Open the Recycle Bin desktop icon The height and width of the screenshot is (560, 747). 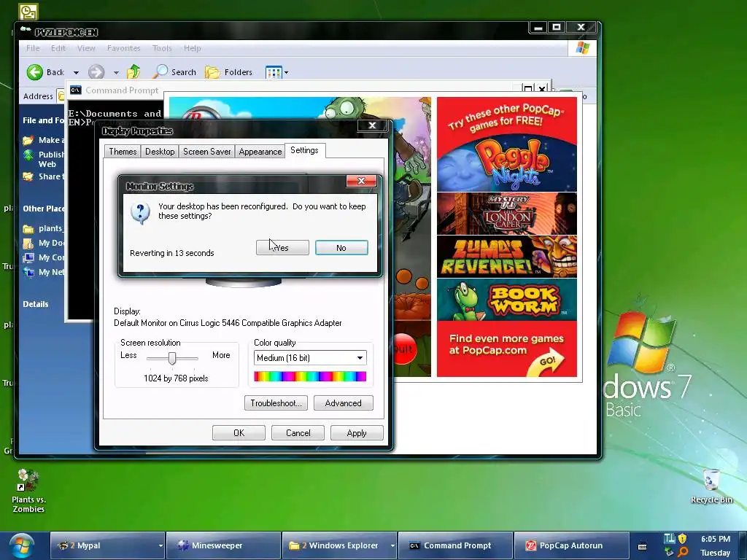(711, 486)
